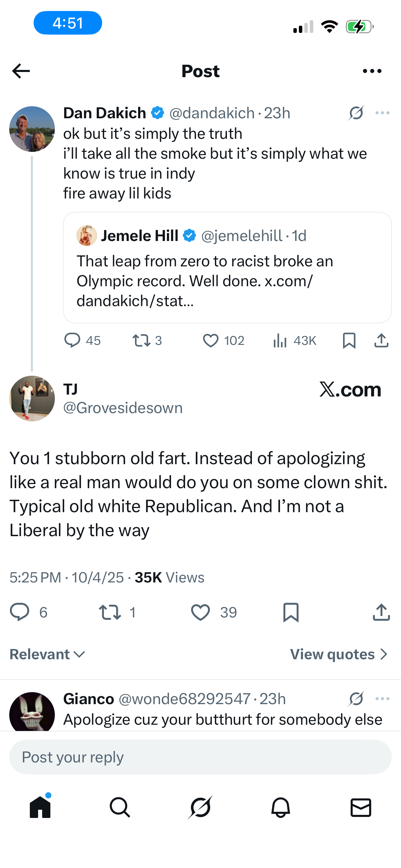Expand the Relevant sort dropdown

click(x=47, y=654)
